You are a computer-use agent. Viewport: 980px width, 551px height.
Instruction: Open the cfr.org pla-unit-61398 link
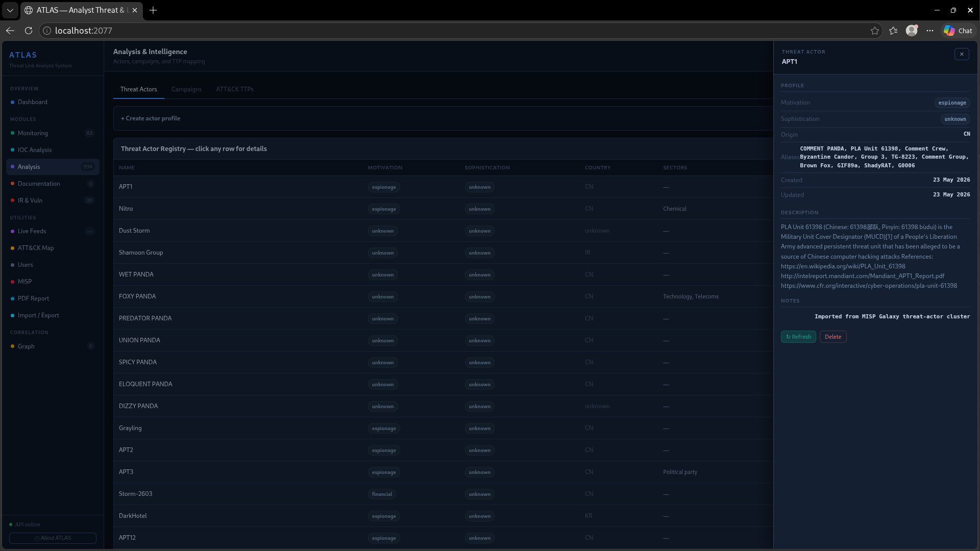click(869, 286)
